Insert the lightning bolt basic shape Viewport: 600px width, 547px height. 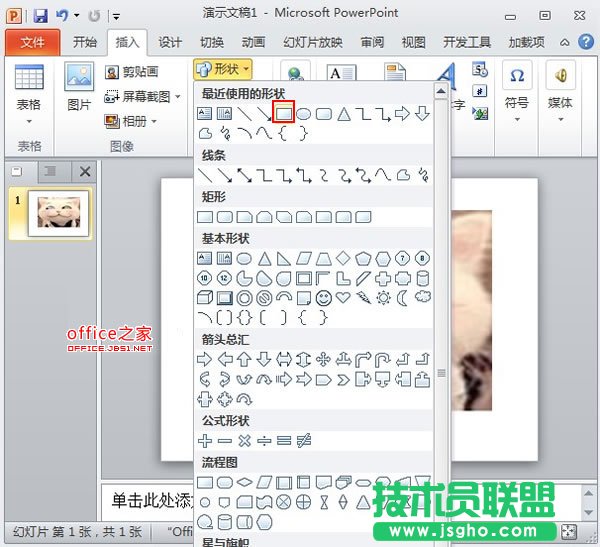tap(363, 297)
